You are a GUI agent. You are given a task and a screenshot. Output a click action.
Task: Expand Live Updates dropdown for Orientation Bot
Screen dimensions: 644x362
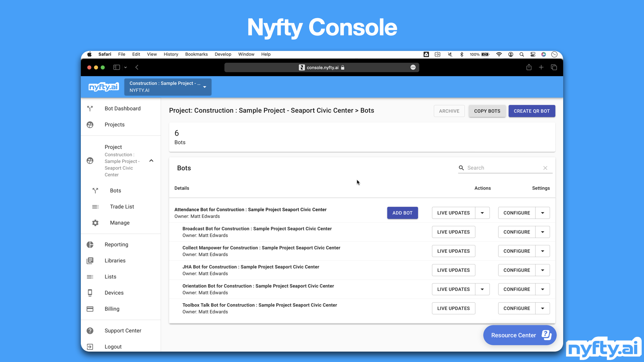click(482, 289)
